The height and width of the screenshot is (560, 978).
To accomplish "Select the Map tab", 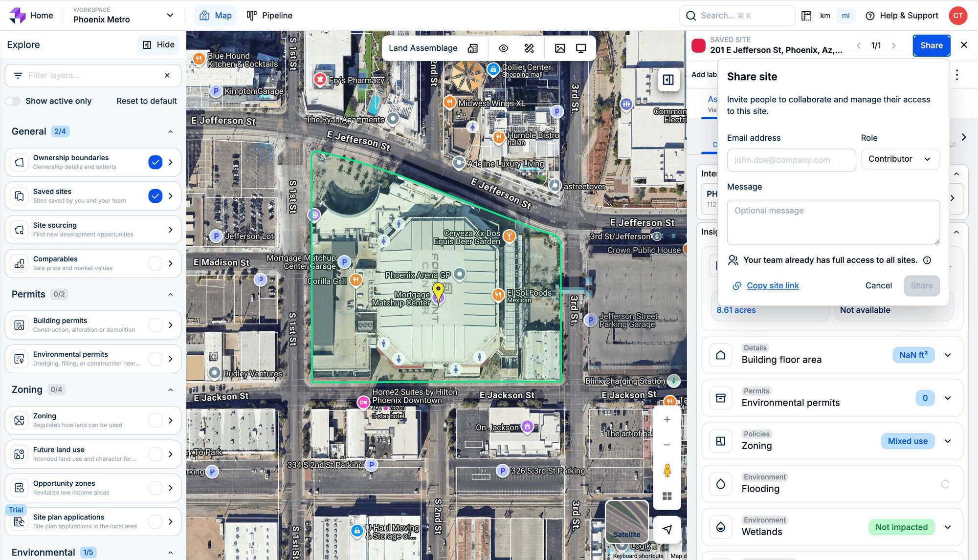I will point(215,16).
